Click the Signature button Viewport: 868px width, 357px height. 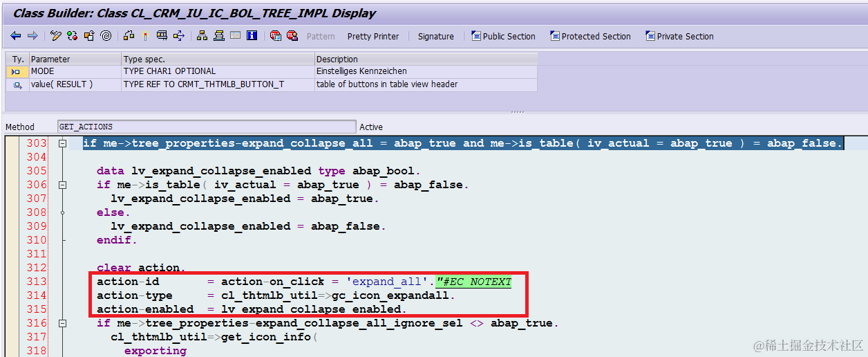[436, 37]
